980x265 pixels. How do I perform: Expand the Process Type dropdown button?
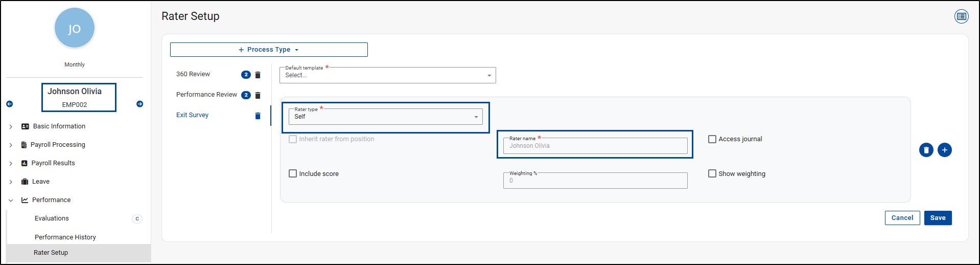coord(269,50)
